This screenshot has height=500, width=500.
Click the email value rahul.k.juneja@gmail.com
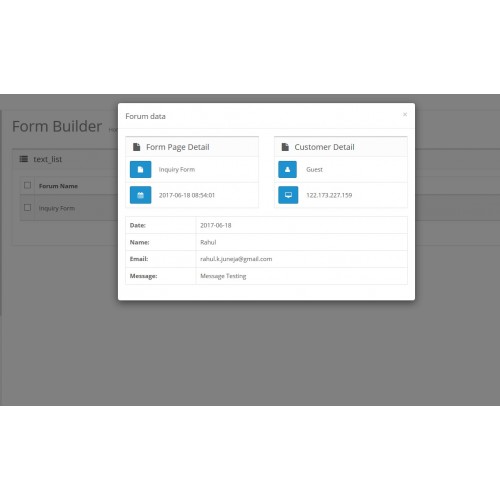coord(236,259)
